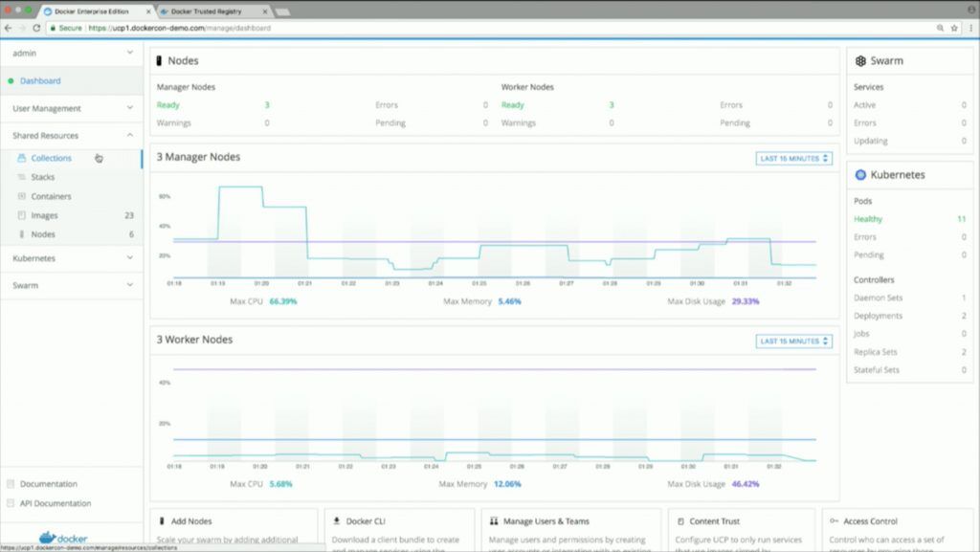Open Worker Nodes Last 15 Minutes dropdown
980x552 pixels.
[x=793, y=341]
